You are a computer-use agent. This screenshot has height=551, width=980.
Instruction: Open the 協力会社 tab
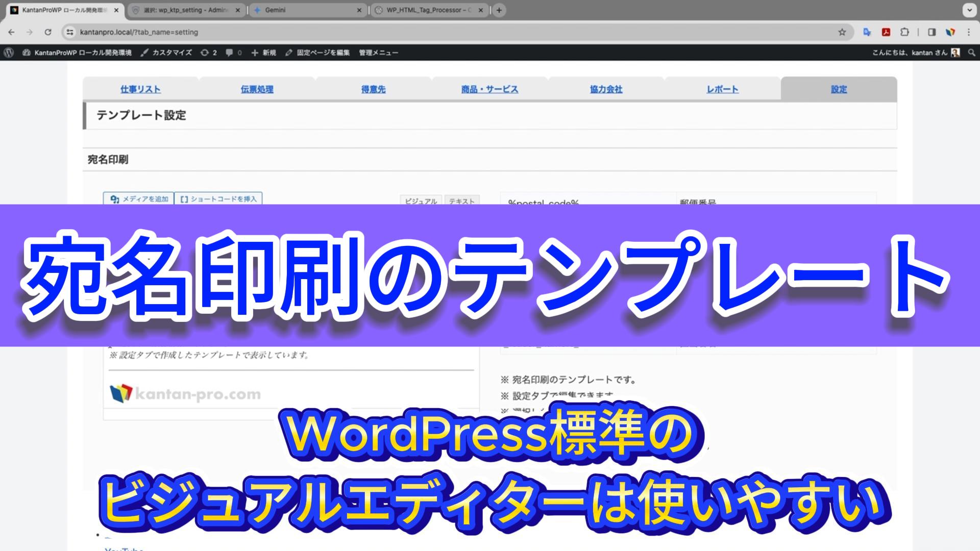(x=606, y=89)
